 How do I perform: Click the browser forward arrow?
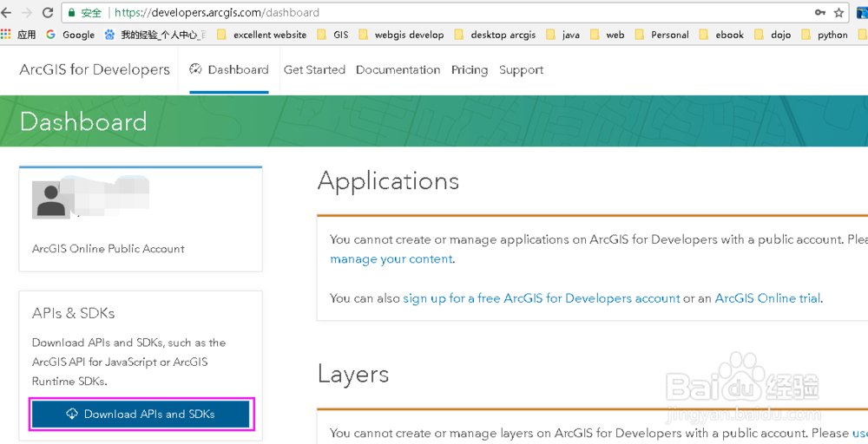(27, 12)
